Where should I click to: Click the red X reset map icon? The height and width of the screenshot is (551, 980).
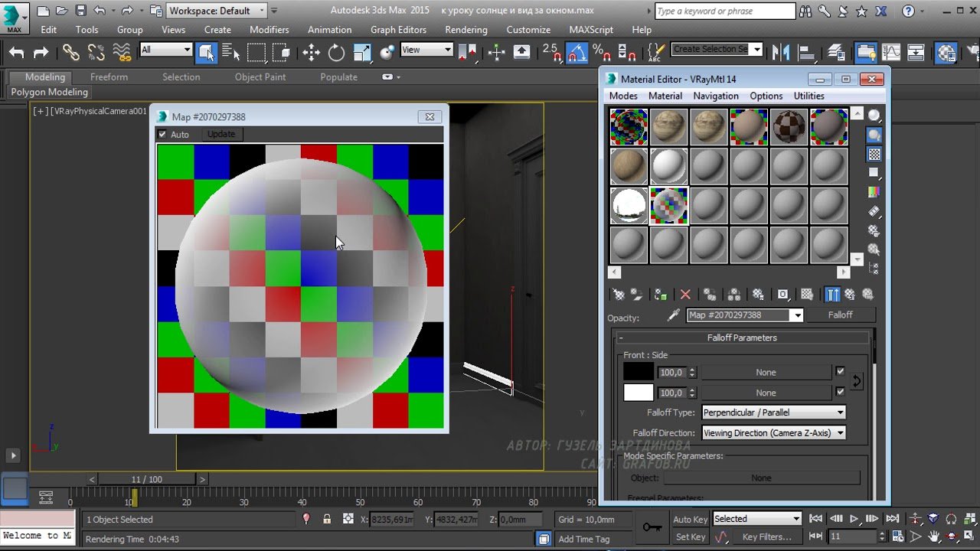coord(685,295)
